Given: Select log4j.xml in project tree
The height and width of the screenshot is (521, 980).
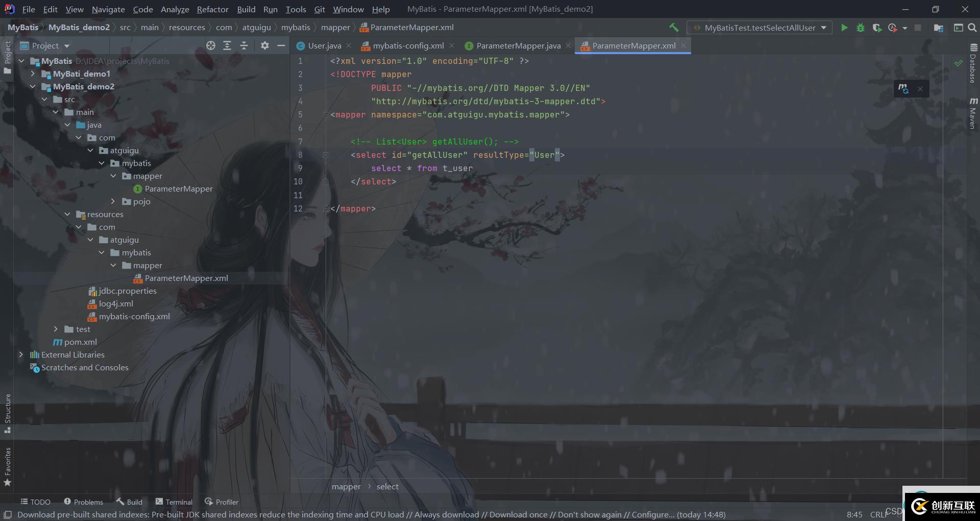Looking at the screenshot, I should 116,303.
